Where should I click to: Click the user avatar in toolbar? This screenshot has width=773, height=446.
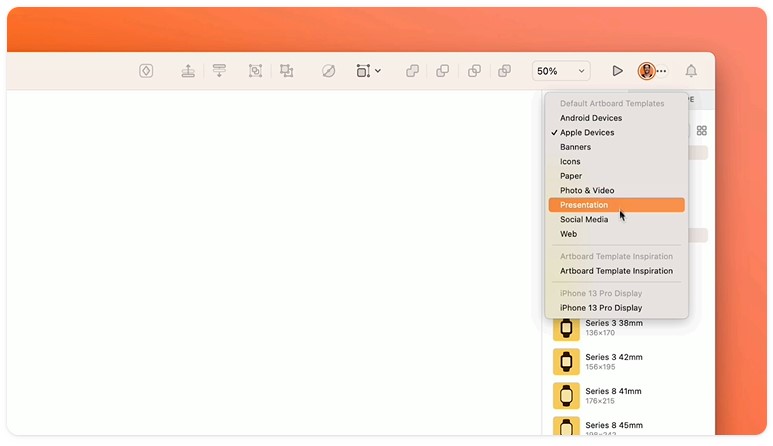(646, 71)
